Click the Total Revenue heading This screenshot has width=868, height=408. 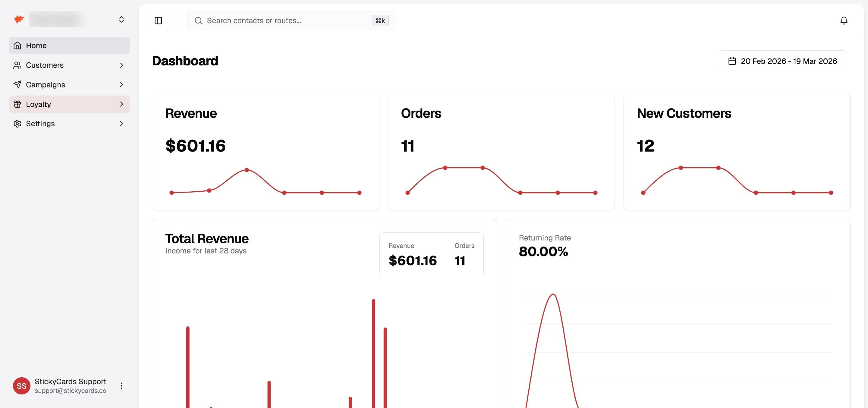coord(207,239)
